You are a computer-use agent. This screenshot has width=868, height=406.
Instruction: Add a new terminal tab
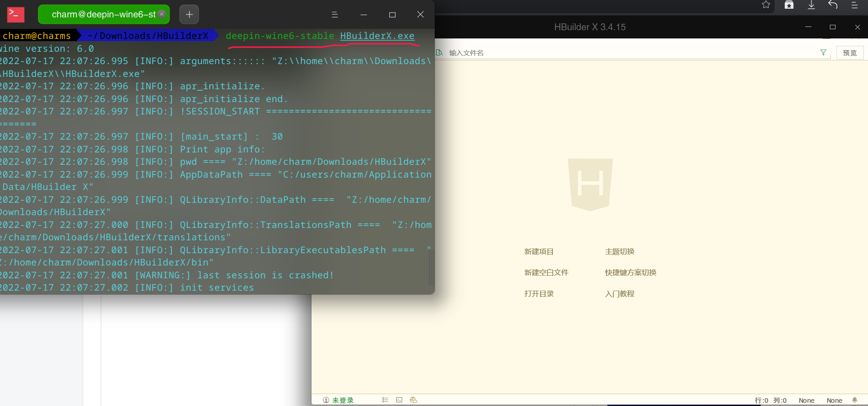click(189, 15)
